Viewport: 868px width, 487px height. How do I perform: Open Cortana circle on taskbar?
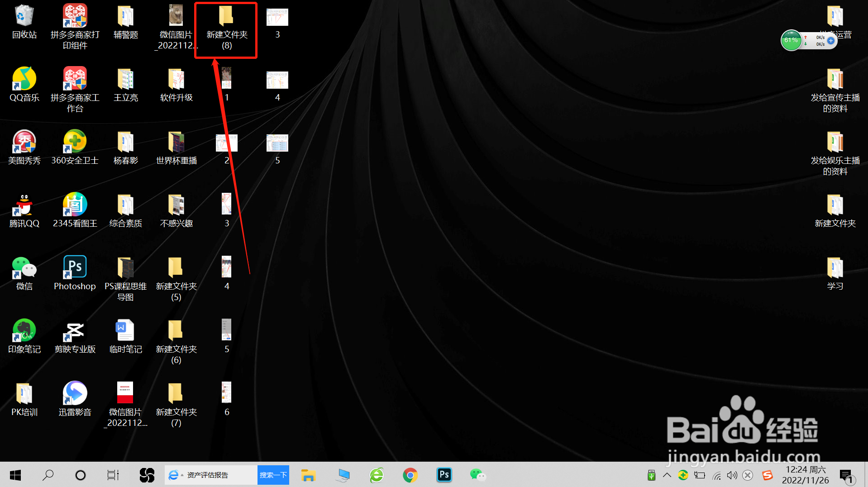tap(81, 475)
